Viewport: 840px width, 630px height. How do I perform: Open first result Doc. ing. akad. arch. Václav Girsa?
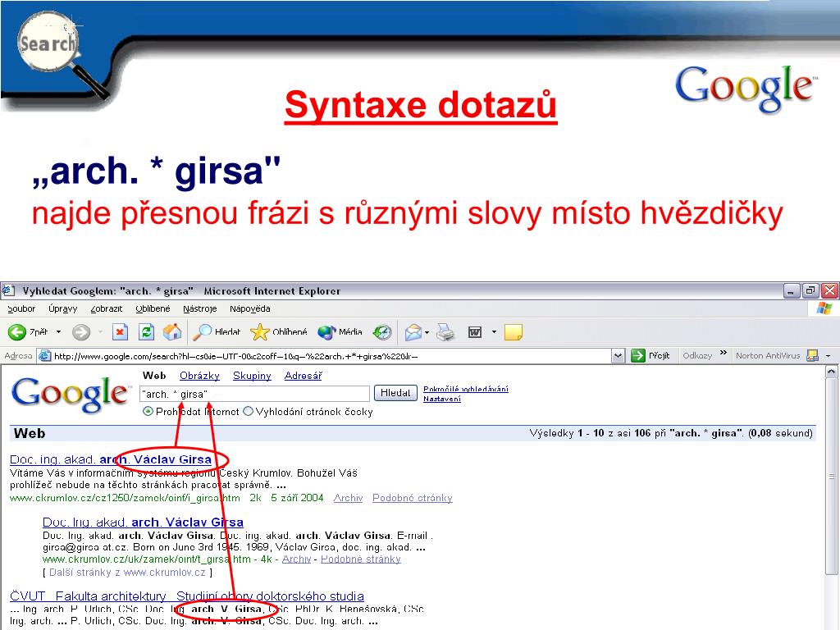(x=111, y=459)
